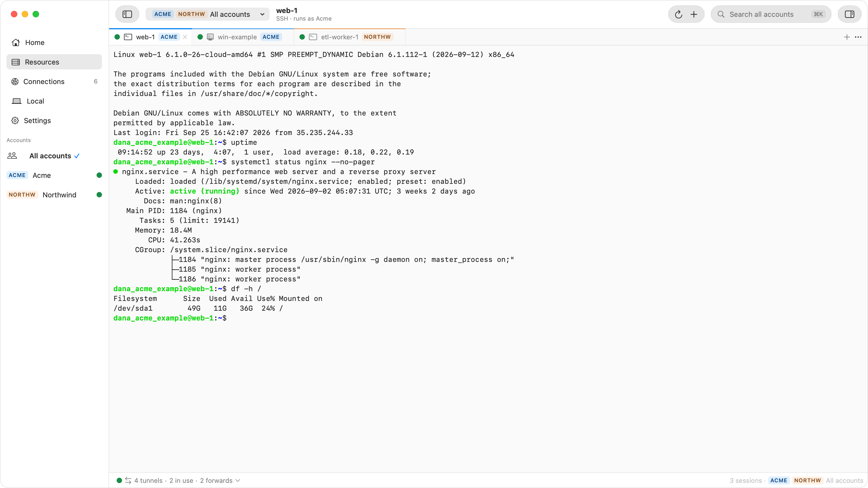Viewport: 868px width, 488px height.
Task: Open Settings in the sidebar
Action: 54,121
